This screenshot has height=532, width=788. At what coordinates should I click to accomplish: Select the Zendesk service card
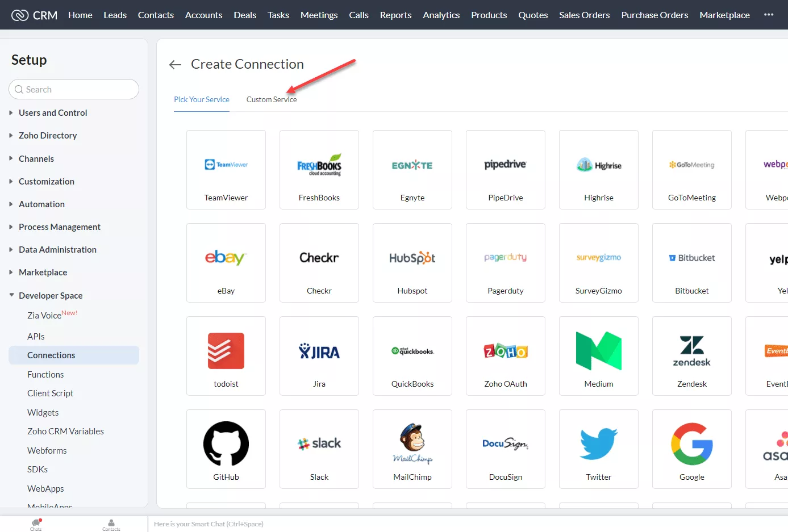point(692,356)
